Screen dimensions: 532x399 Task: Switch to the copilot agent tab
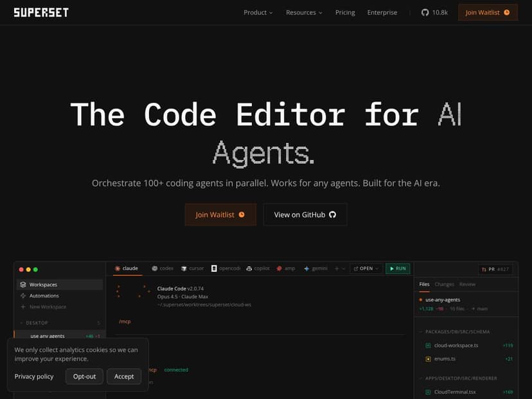tap(258, 269)
